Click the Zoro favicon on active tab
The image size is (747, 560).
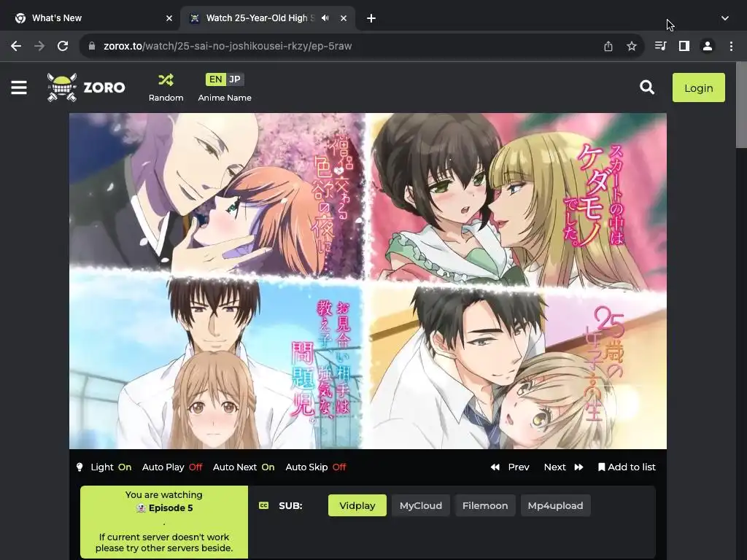click(x=194, y=18)
